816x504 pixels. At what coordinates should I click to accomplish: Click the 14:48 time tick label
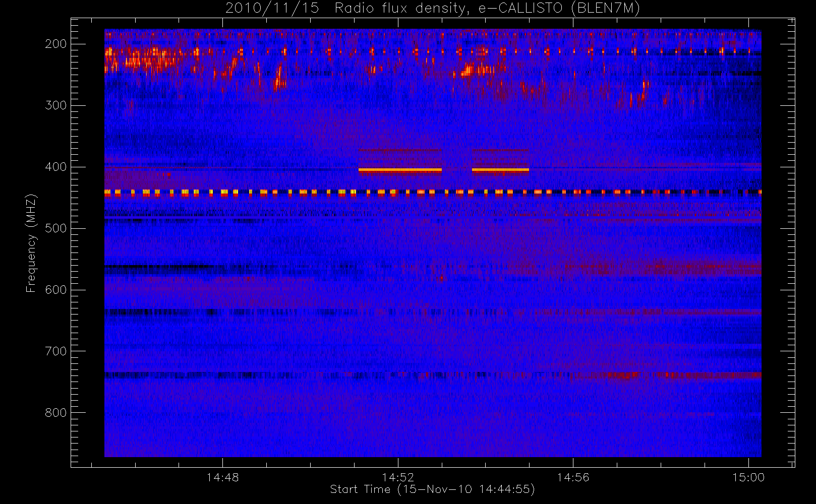pos(222,477)
